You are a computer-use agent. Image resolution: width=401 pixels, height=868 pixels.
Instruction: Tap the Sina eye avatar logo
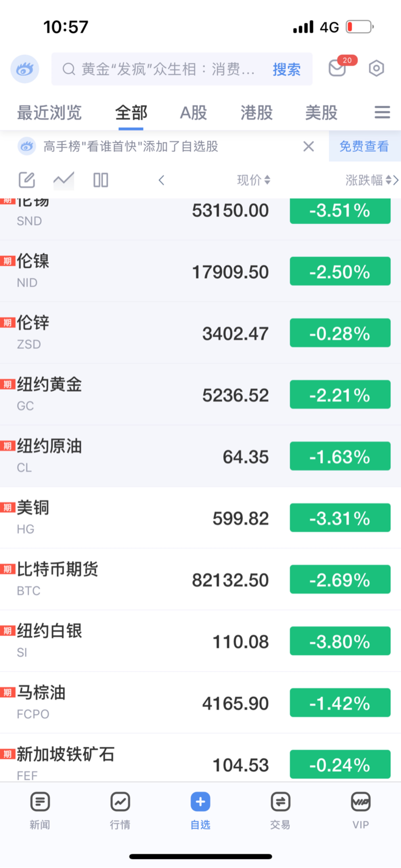tap(25, 69)
